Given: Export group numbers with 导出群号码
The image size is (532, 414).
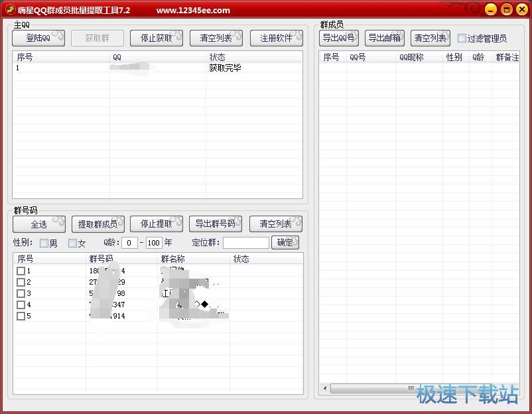Looking at the screenshot, I should click(x=216, y=224).
